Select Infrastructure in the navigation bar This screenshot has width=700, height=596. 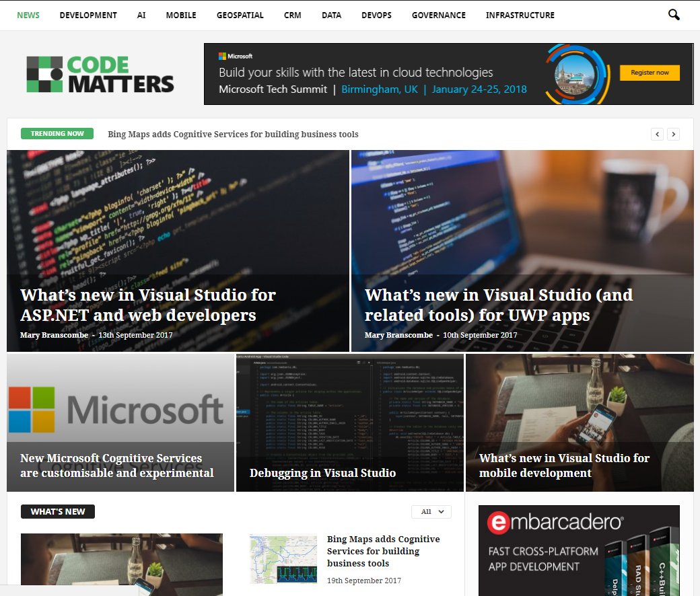click(520, 15)
